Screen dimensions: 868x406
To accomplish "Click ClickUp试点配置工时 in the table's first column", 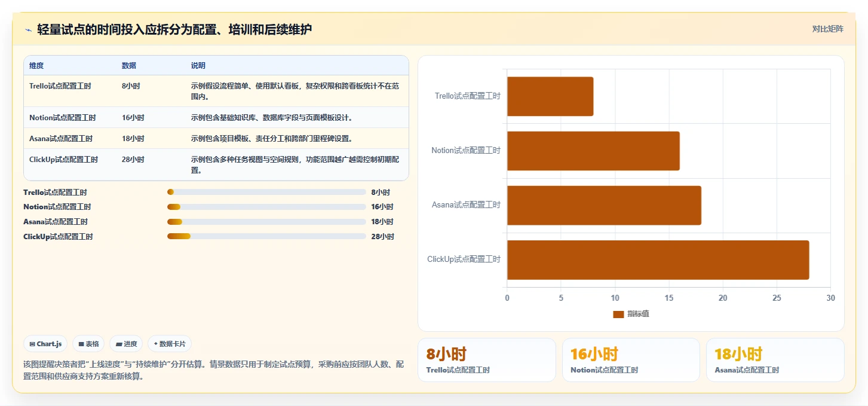I will coord(64,160).
